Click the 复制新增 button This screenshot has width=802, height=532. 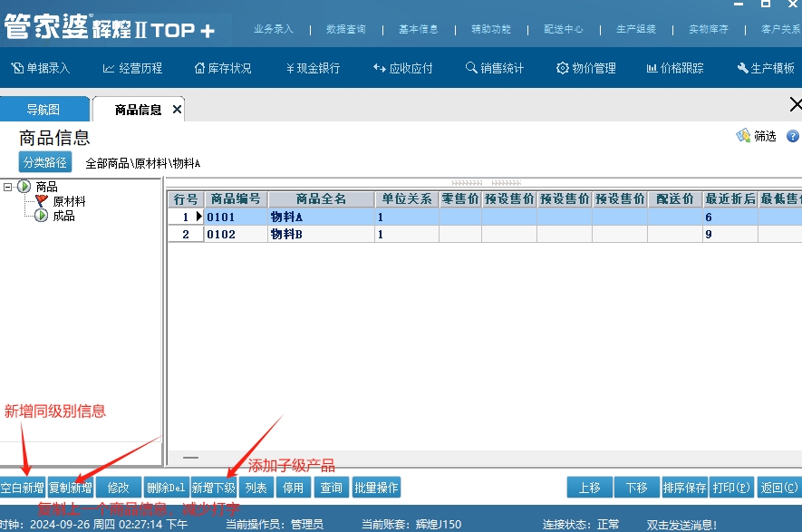(x=71, y=488)
